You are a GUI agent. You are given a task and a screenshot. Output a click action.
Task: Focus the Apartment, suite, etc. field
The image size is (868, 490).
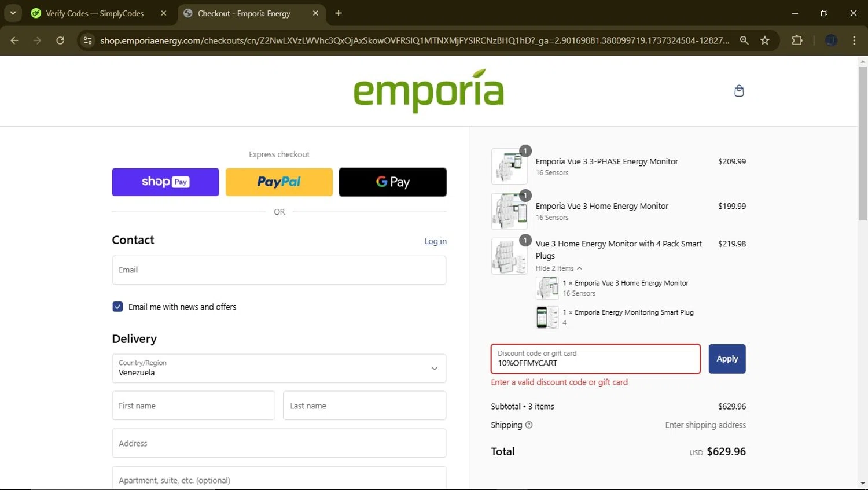[279, 478]
